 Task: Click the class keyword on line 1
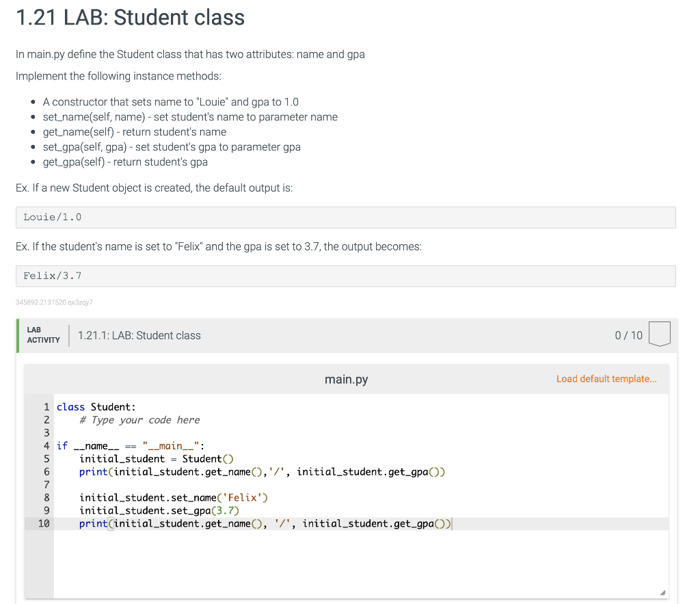tap(70, 406)
